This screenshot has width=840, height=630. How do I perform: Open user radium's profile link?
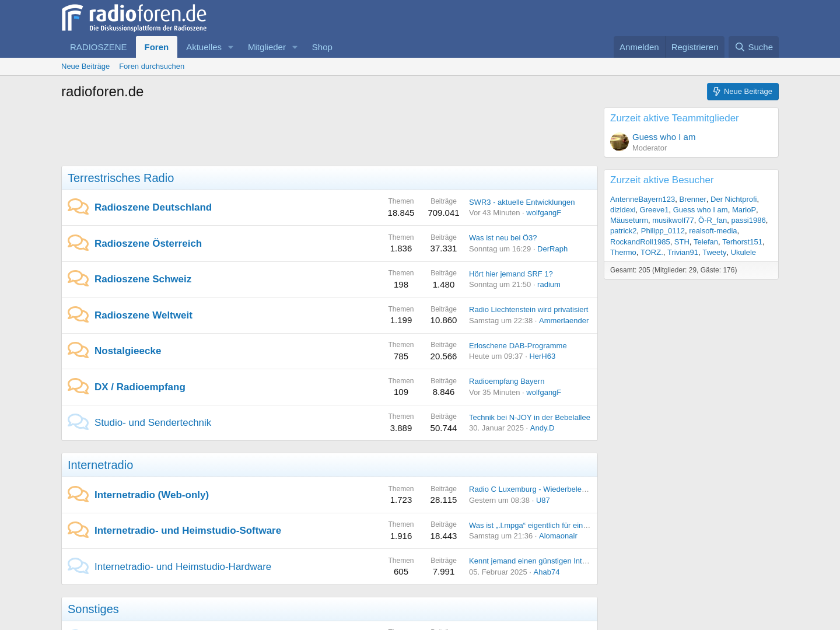pyautogui.click(x=548, y=284)
